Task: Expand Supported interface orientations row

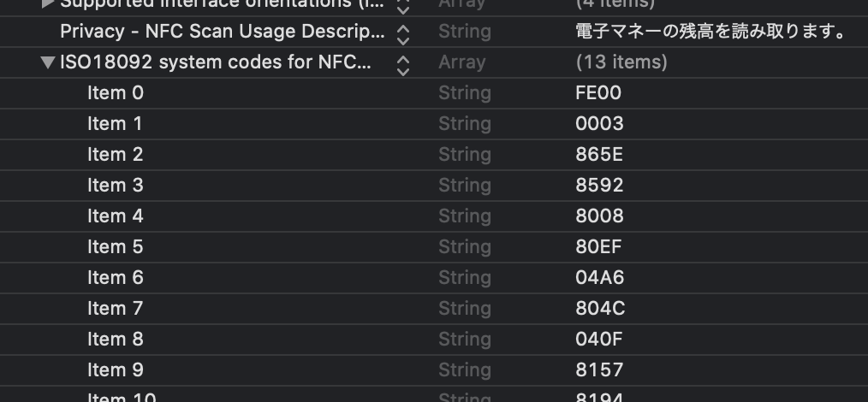Action: 48,3
